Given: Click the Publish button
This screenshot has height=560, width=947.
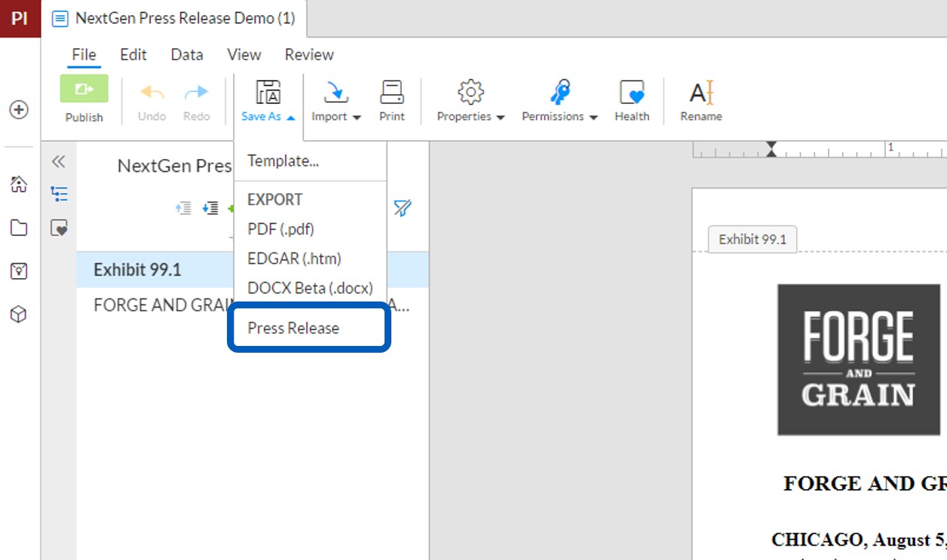Looking at the screenshot, I should (84, 98).
